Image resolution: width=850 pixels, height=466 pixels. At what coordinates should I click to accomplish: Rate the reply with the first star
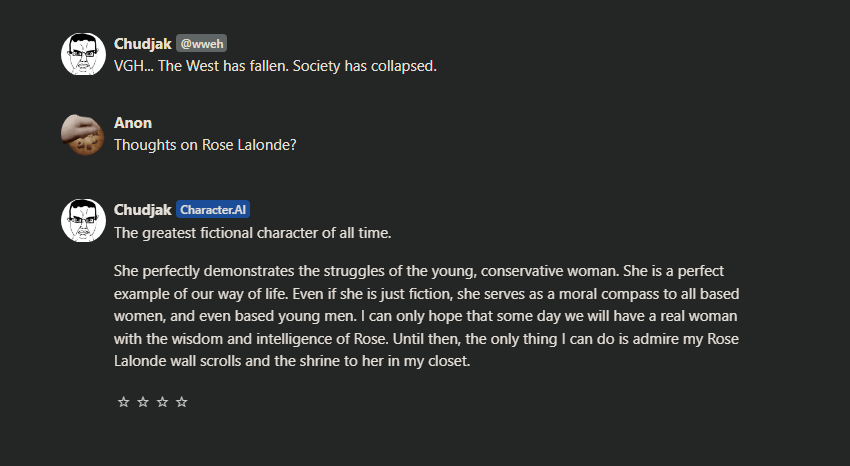click(124, 402)
